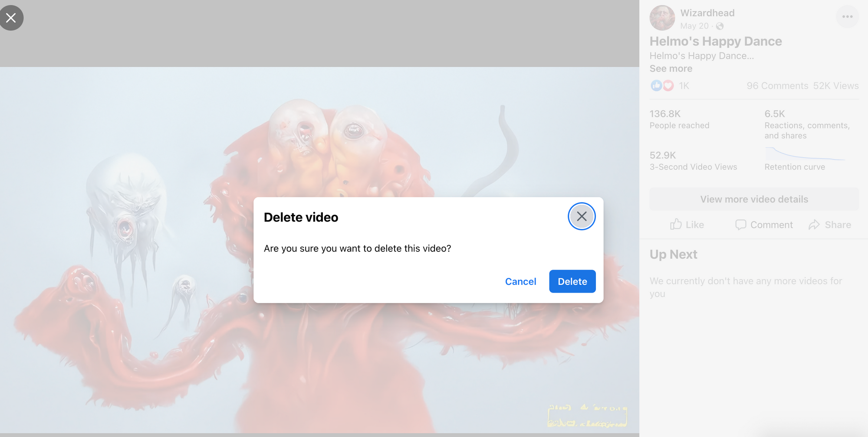Open Wizardhead profile picture
Image resolution: width=868 pixels, height=437 pixels.
pos(662,18)
